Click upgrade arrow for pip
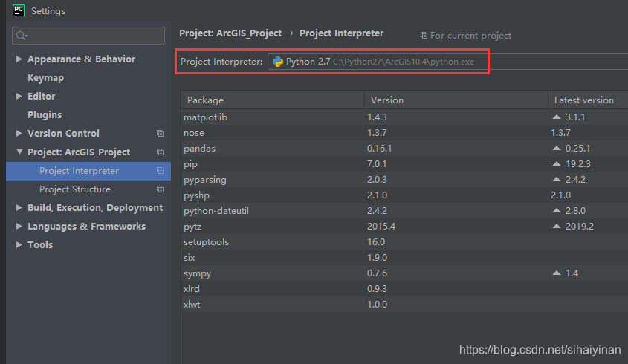 coord(557,163)
